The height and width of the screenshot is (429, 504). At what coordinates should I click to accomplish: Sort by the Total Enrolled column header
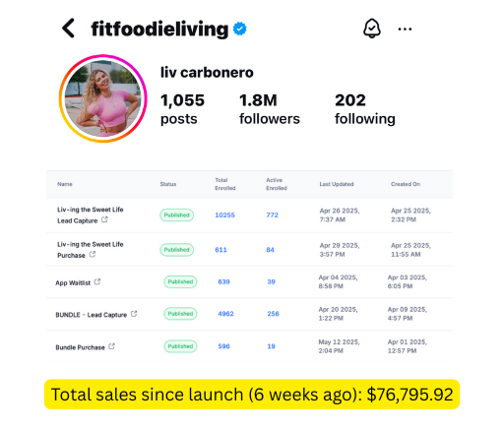tap(225, 184)
